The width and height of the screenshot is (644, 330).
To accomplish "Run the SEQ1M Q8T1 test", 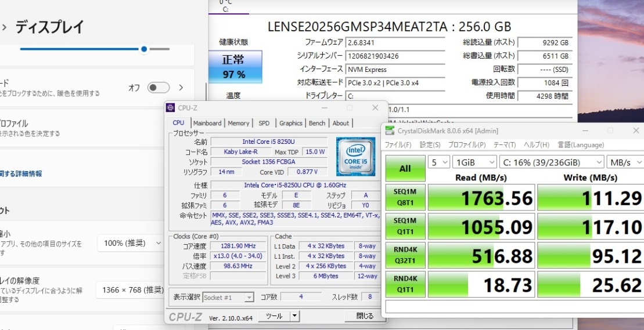I will (x=405, y=197).
